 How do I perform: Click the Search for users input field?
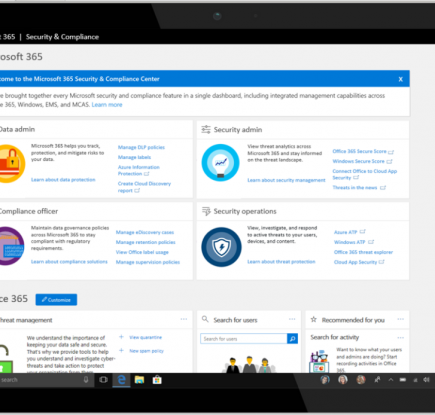click(243, 339)
